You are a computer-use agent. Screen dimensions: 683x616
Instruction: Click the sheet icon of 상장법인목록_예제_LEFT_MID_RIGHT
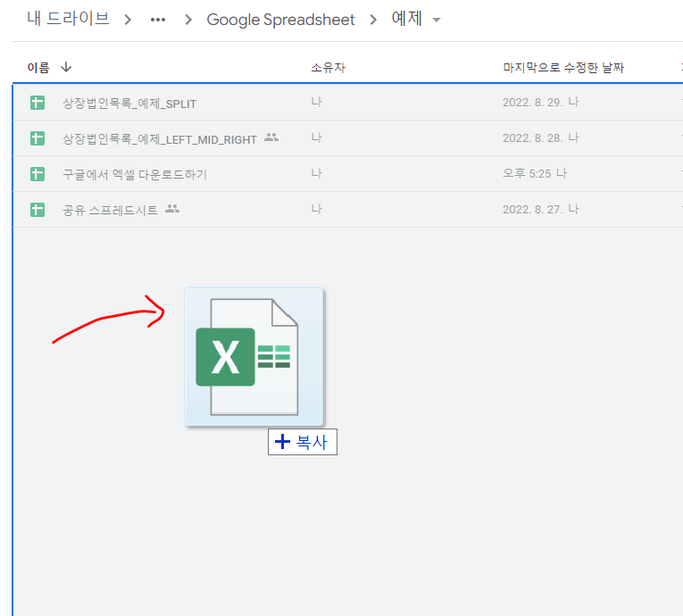click(x=37, y=138)
